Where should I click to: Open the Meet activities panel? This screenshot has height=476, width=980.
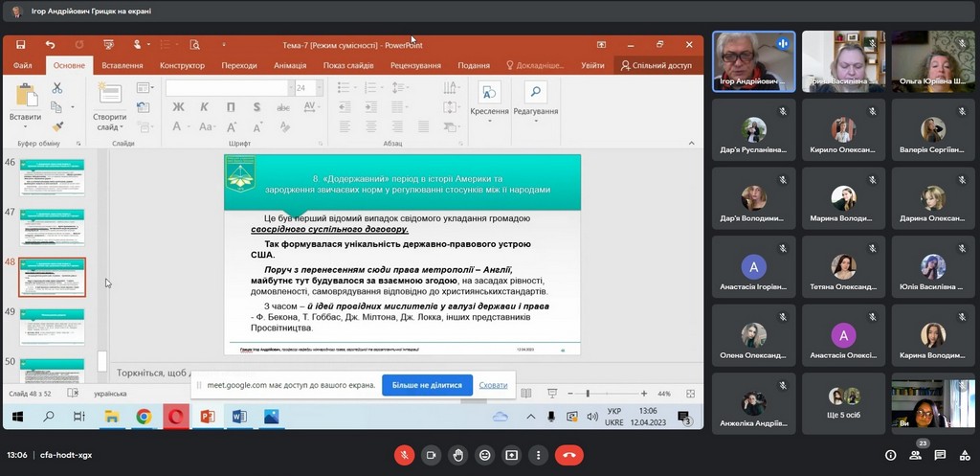965,455
